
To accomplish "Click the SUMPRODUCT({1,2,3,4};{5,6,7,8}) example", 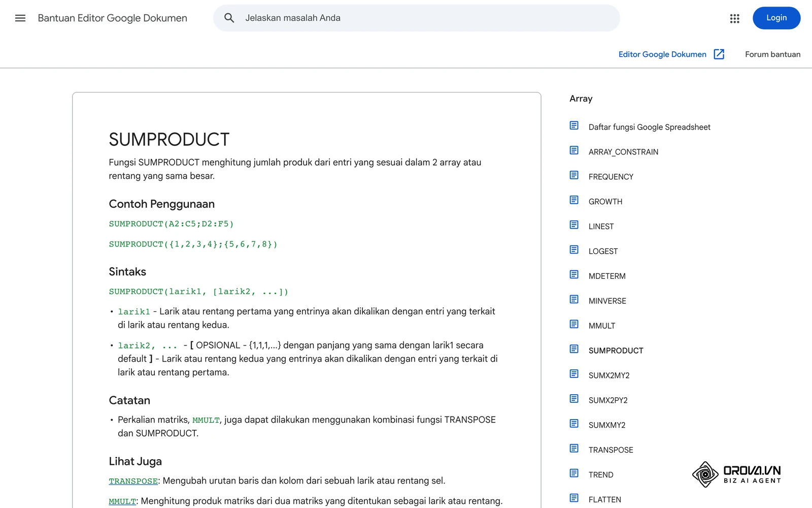I will 193,244.
